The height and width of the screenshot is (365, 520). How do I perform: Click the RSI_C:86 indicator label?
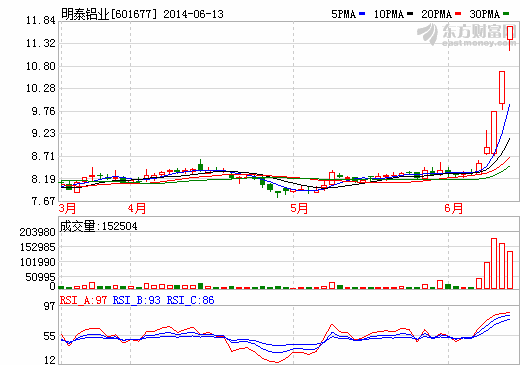coord(190,300)
